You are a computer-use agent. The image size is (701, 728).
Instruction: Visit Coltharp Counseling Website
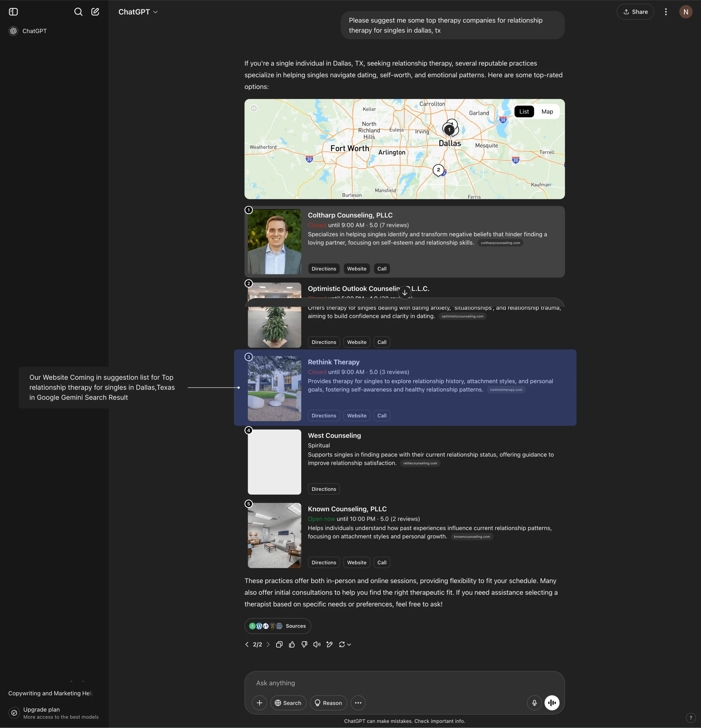tap(357, 269)
